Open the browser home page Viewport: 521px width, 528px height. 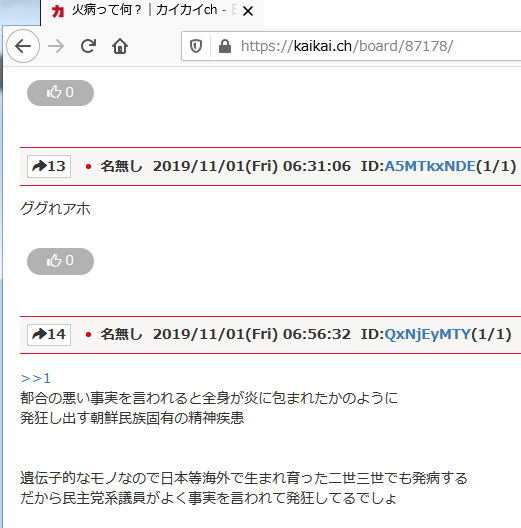tap(120, 46)
